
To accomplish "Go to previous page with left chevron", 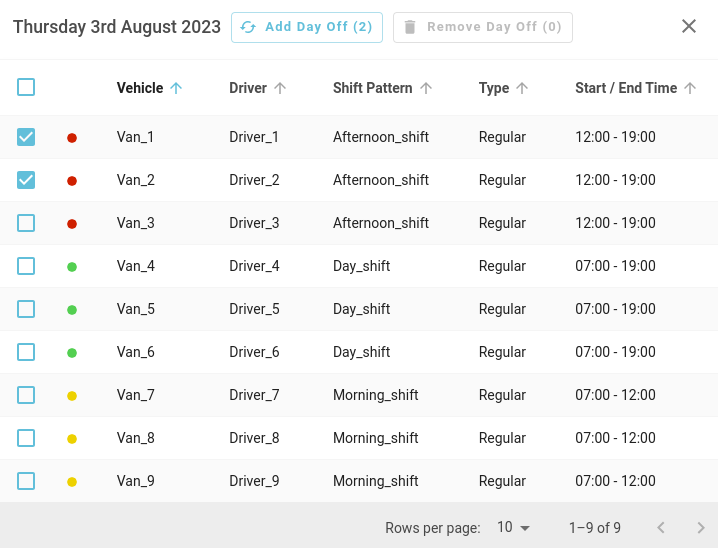I will pos(660,527).
